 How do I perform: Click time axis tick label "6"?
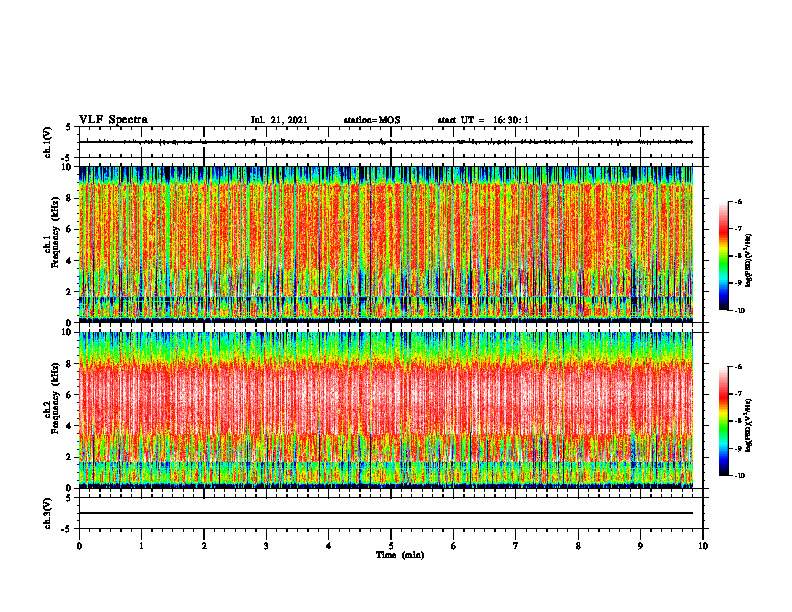point(454,546)
